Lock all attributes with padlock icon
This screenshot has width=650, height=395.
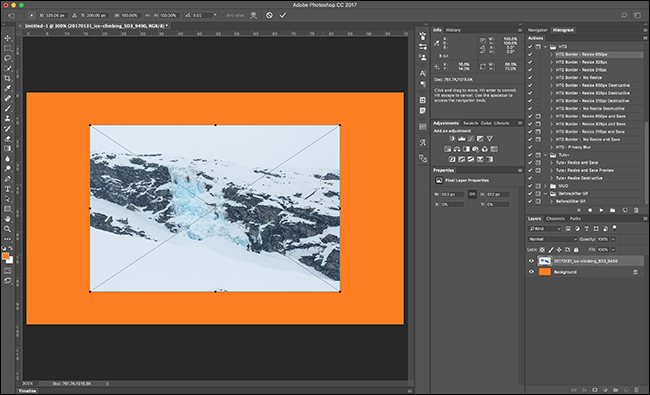[x=576, y=250]
